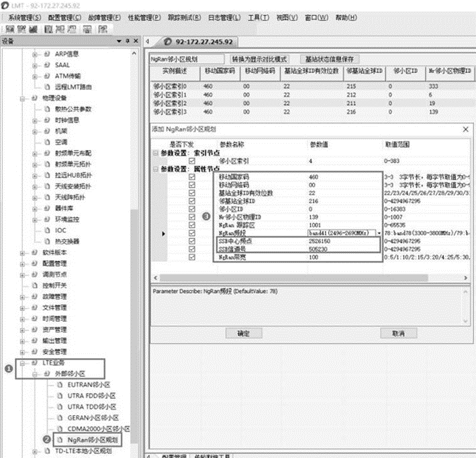The height and width of the screenshot is (458, 476).
Task: Toggle the 邻小区索引 checkbox
Action: coord(192,161)
